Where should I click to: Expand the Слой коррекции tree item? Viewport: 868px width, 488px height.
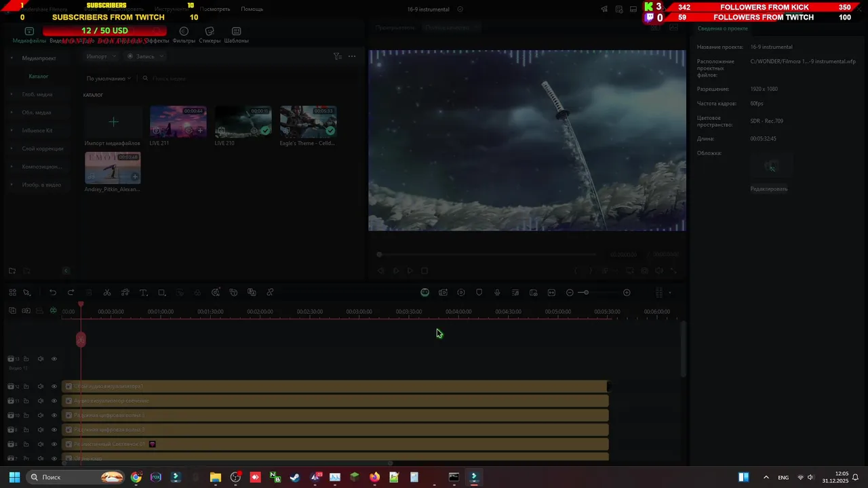click(12, 148)
